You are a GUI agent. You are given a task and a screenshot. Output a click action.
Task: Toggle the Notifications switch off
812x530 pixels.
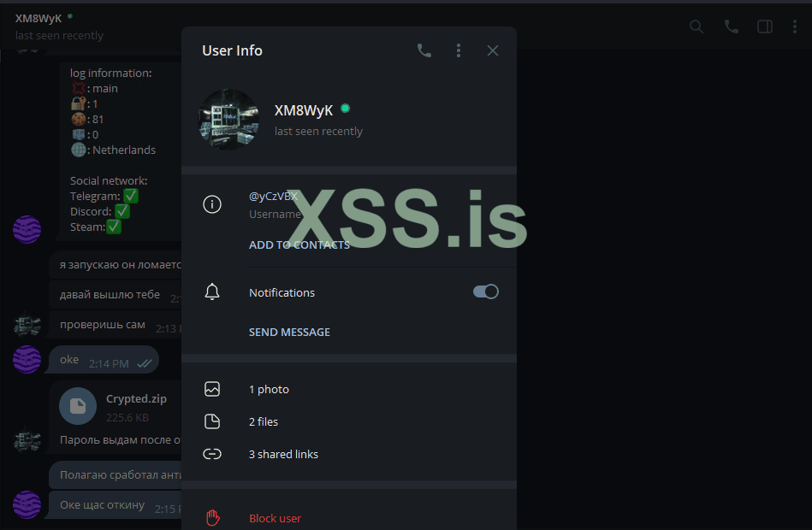pos(486,291)
